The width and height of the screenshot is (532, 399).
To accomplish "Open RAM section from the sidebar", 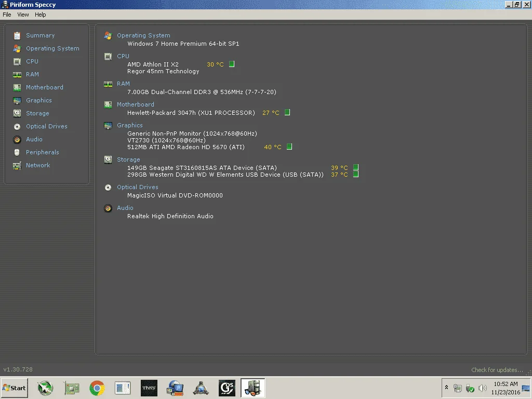I will 32,74.
